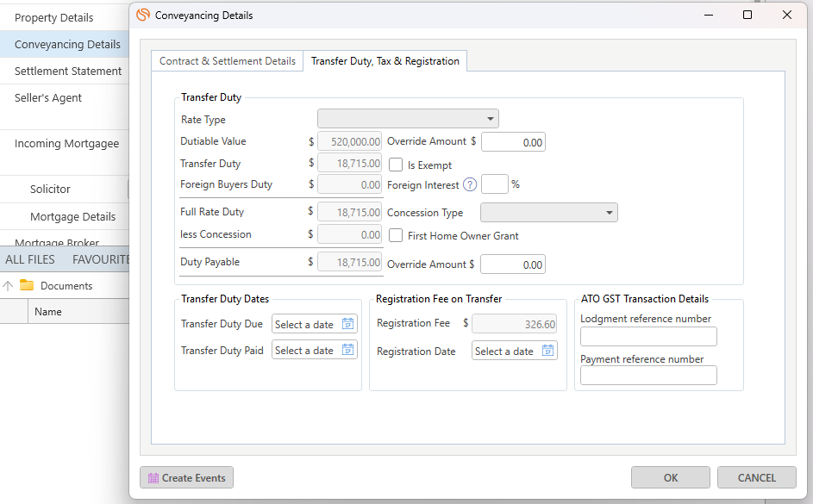The width and height of the screenshot is (813, 504).
Task: Open calendar picker for Registration Date
Action: [547, 351]
